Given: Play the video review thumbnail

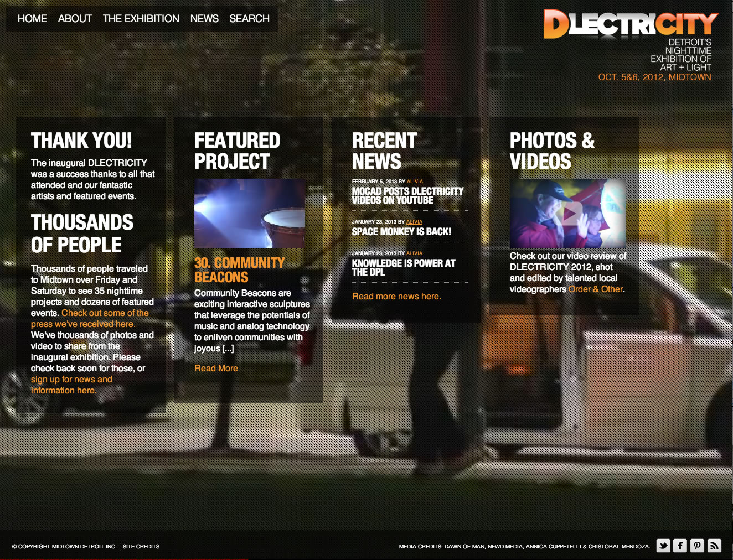Looking at the screenshot, I should (x=568, y=213).
